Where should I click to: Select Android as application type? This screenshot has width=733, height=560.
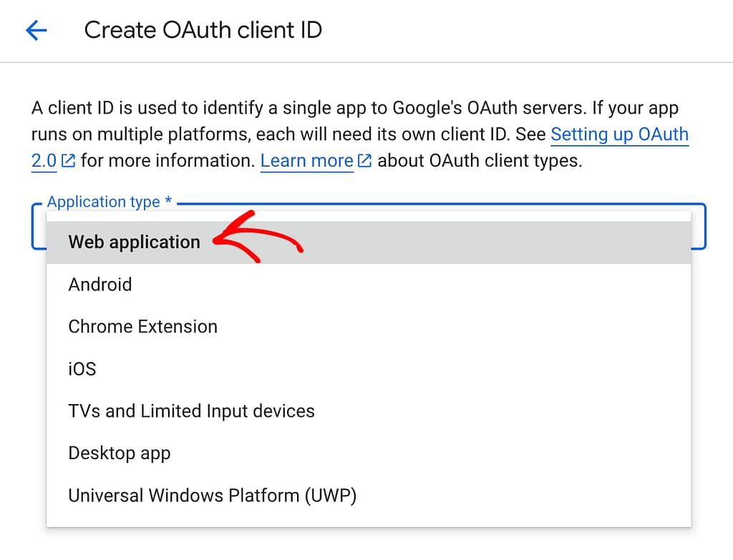pos(99,285)
